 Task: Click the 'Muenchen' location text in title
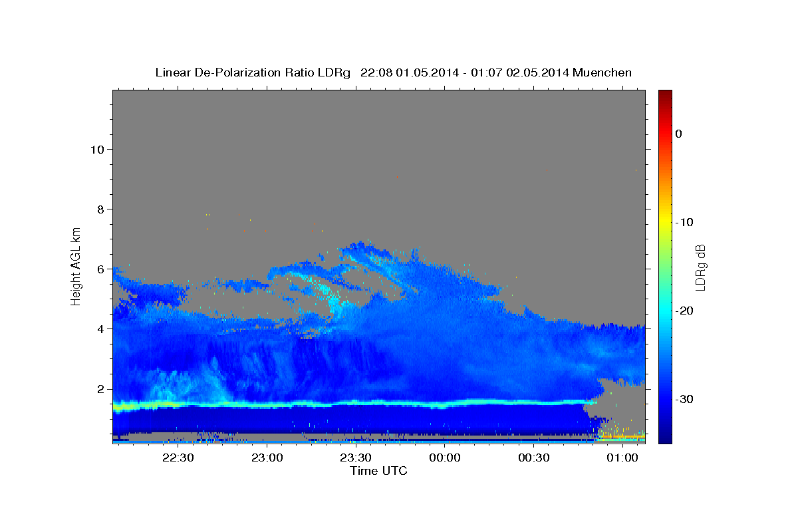602,72
